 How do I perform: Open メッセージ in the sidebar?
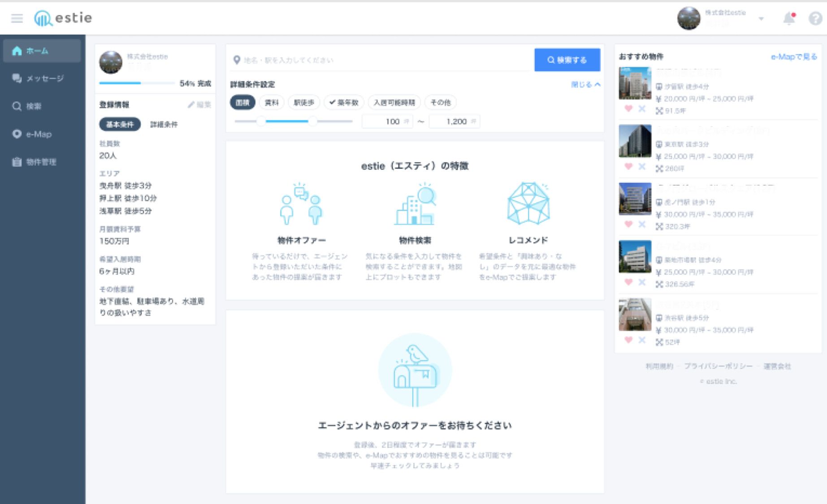coord(42,78)
